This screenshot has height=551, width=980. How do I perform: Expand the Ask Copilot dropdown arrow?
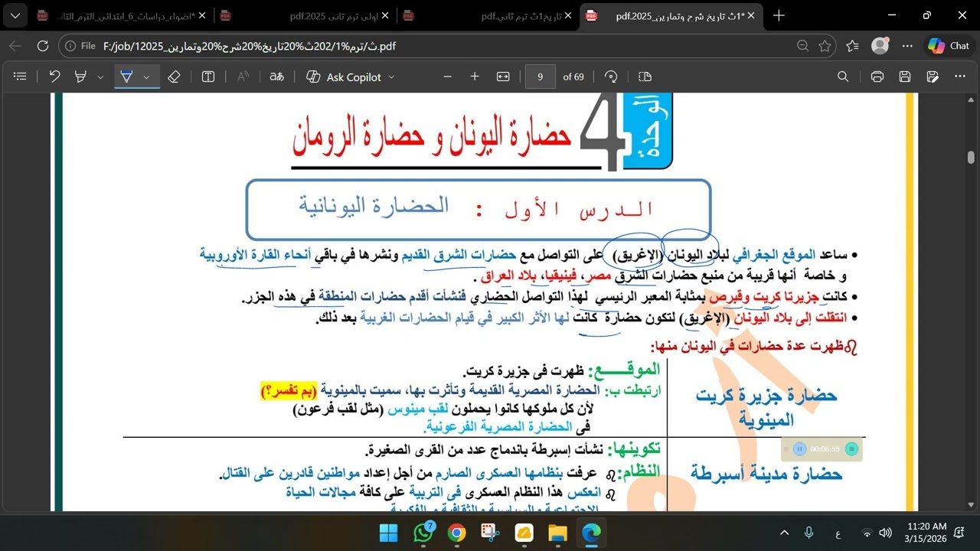click(x=392, y=77)
